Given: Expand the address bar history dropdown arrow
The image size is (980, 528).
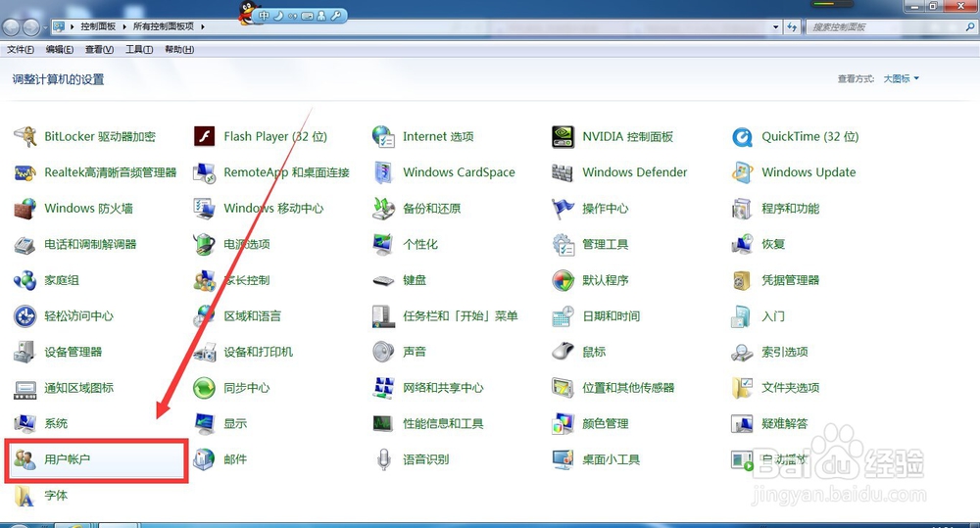Looking at the screenshot, I should 775,26.
